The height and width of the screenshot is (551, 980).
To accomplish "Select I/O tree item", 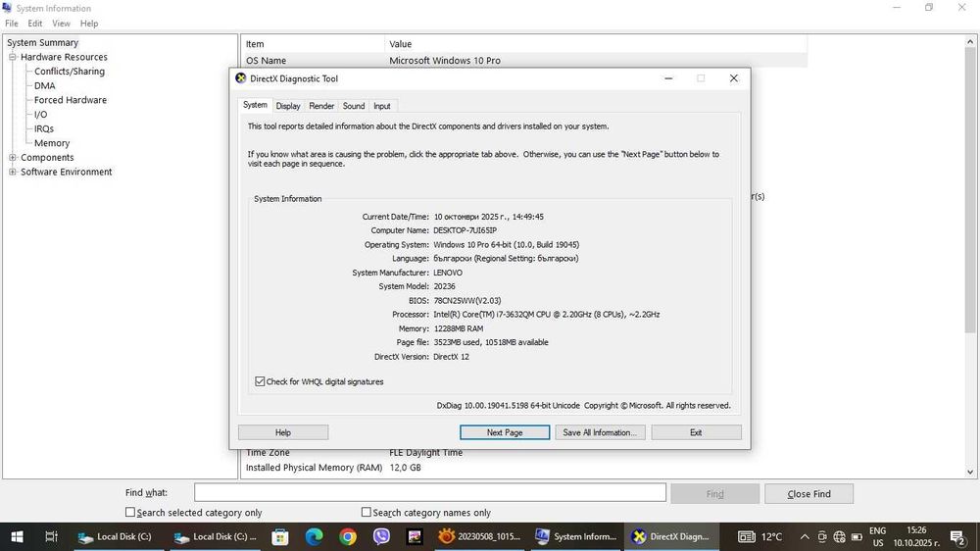I will point(40,115).
